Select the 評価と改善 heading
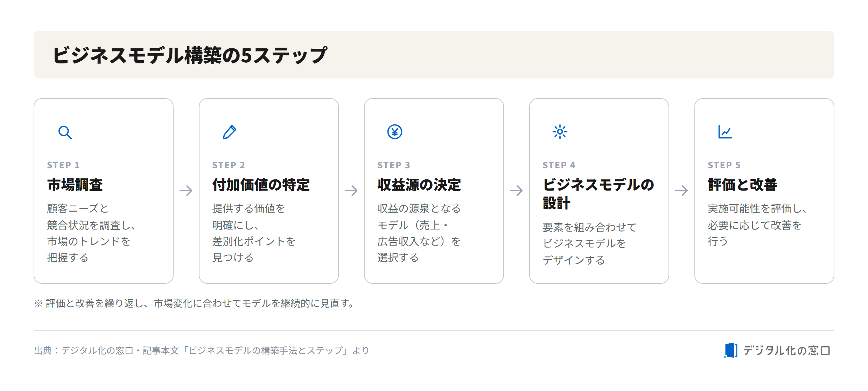Screen dimensions: 868x391 (x=742, y=185)
